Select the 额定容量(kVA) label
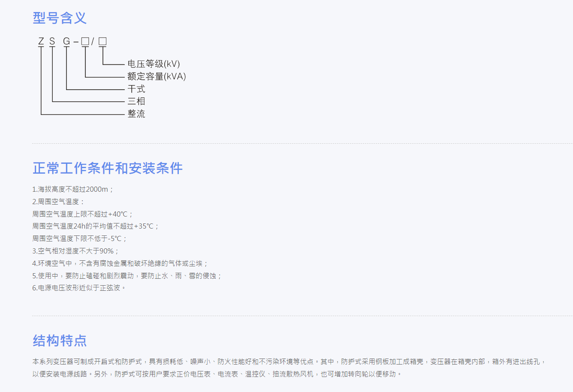This screenshot has height=392, width=573. point(157,76)
